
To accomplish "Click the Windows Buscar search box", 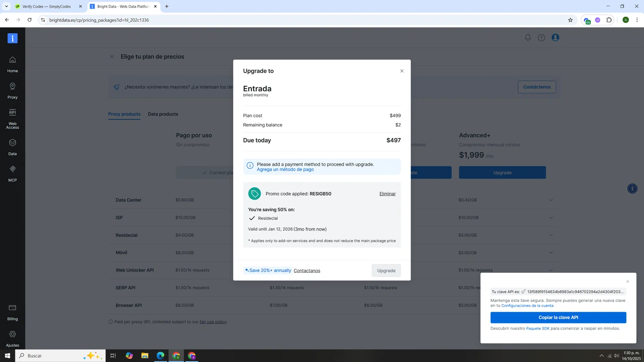I will pyautogui.click(x=60, y=356).
